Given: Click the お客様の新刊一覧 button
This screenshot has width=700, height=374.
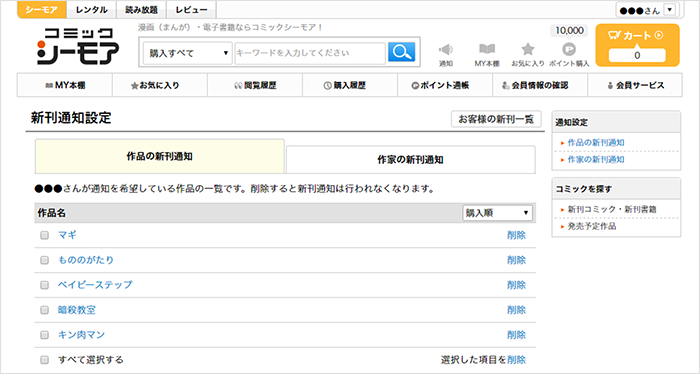Looking at the screenshot, I should tap(496, 119).
